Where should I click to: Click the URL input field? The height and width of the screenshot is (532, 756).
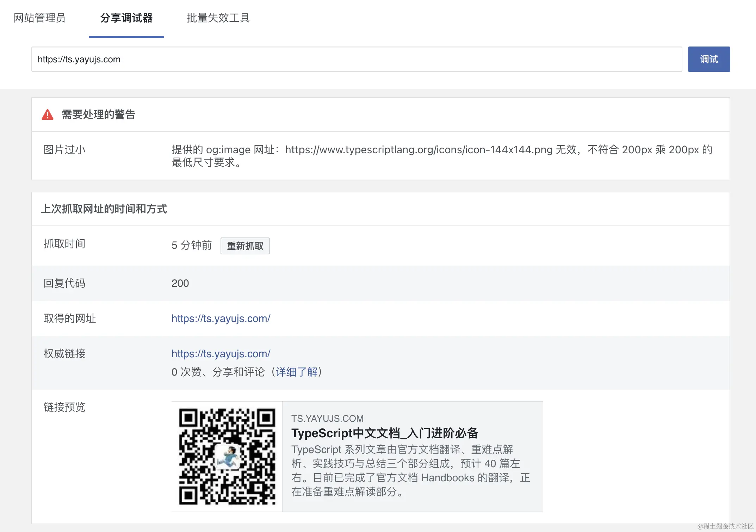point(356,59)
